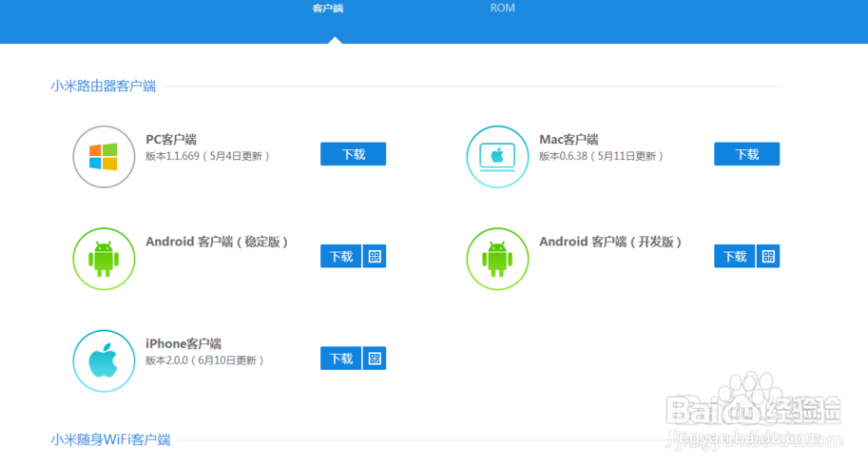
Task: Download the Mac客户端
Action: point(746,154)
